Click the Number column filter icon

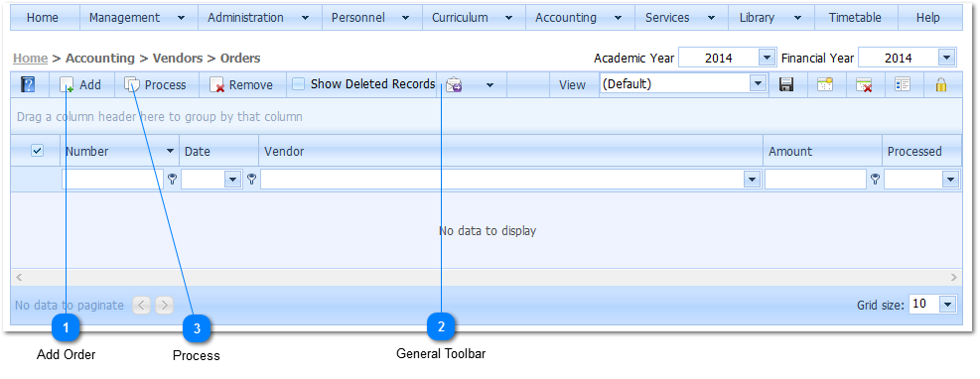(x=173, y=180)
